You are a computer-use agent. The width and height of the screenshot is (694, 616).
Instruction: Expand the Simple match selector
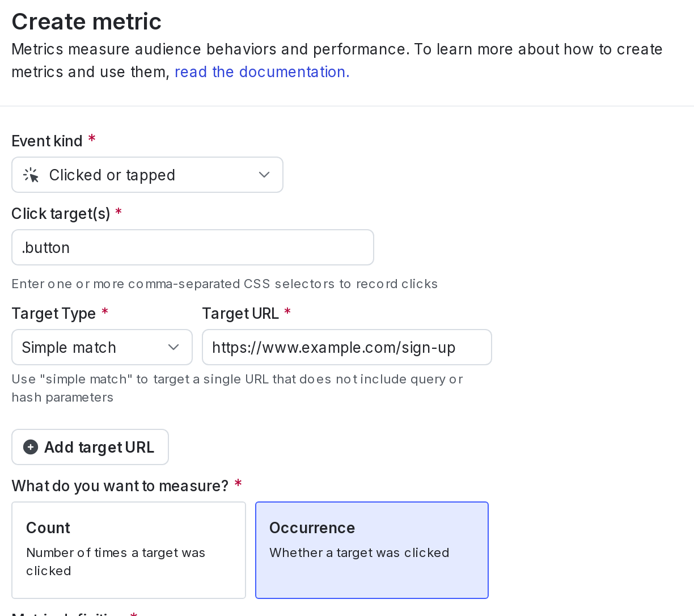[102, 347]
